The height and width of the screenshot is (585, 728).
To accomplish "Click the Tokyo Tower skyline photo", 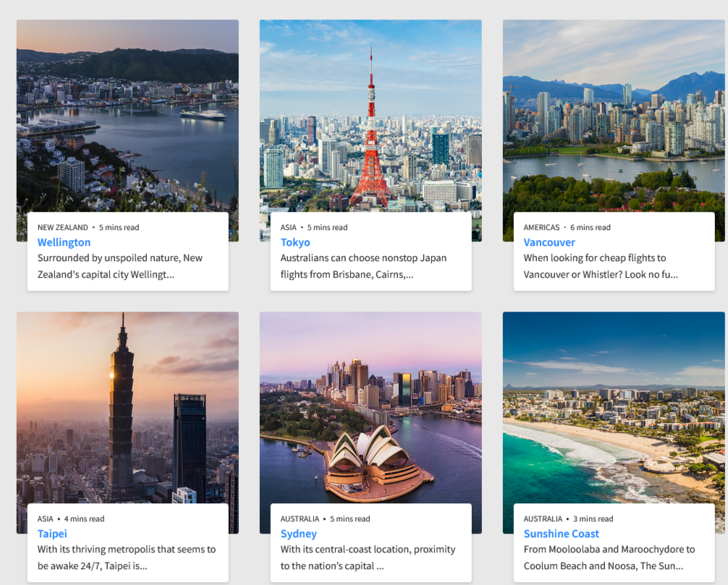I will 371,116.
